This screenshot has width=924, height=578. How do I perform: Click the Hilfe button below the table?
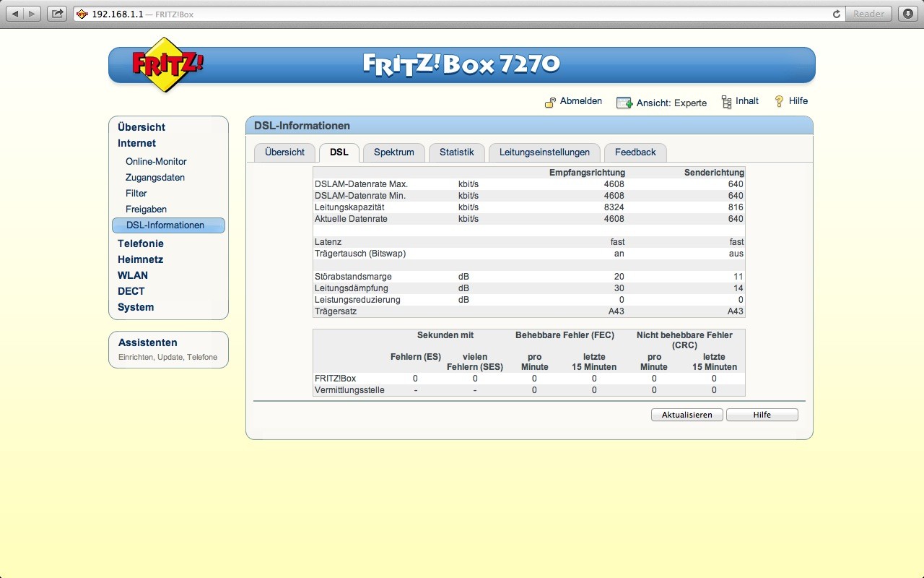(762, 415)
